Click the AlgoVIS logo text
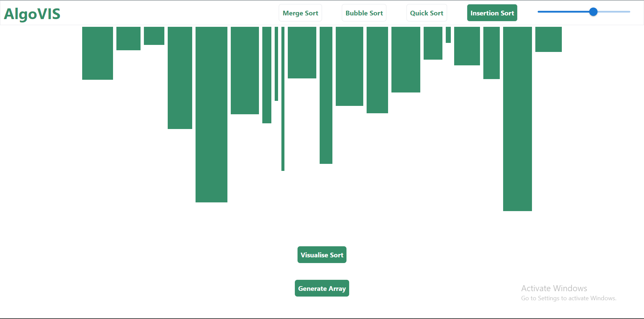 point(32,14)
